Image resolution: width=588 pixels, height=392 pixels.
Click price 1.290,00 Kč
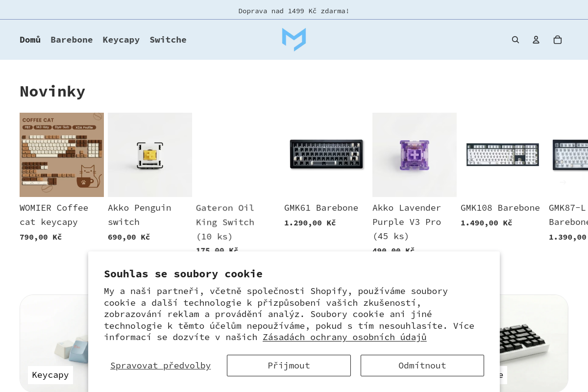coord(310,223)
